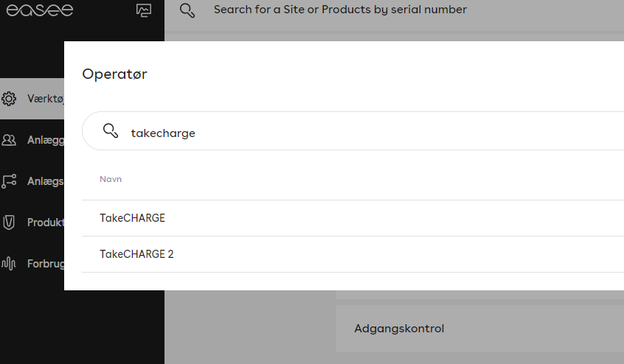Open the monitor icon in header
The width and height of the screenshot is (624, 364).
point(144,10)
